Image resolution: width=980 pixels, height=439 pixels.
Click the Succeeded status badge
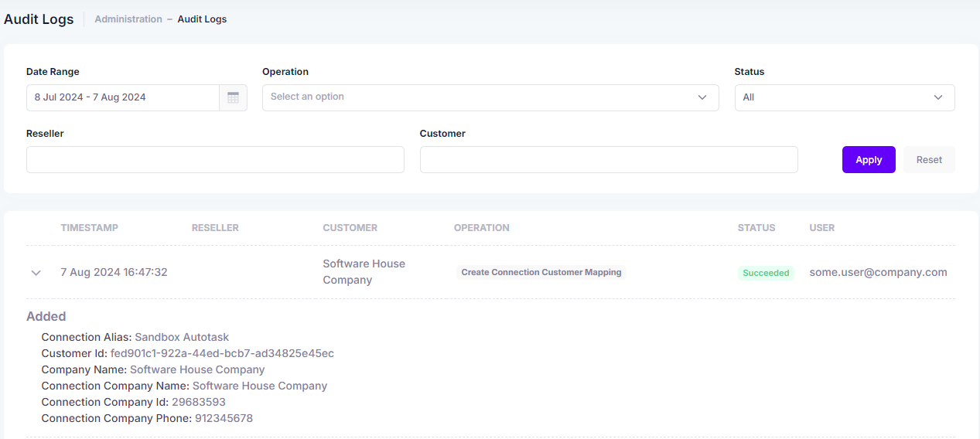point(766,273)
